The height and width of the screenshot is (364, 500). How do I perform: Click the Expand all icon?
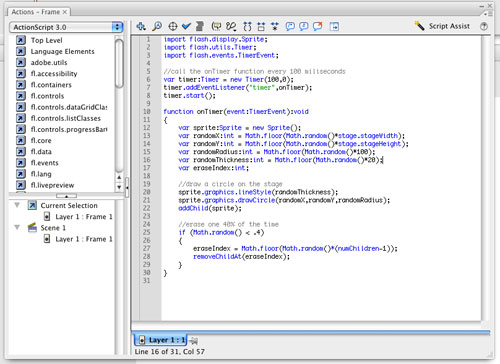275,26
